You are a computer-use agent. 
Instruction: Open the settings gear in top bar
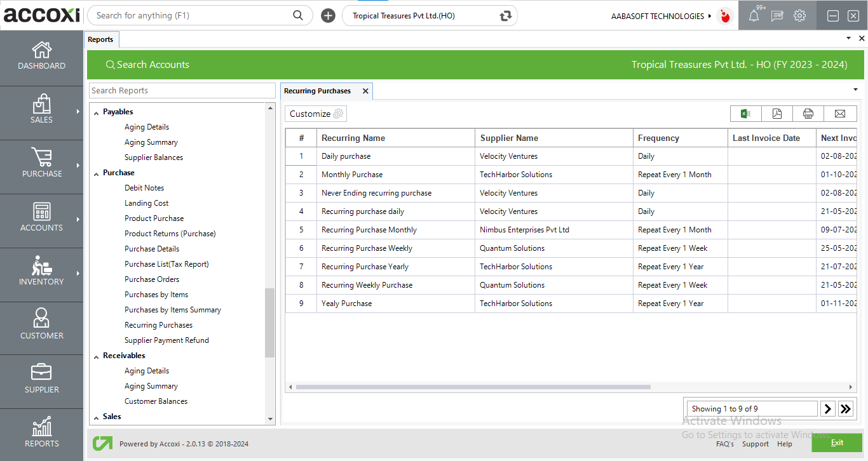click(x=800, y=16)
